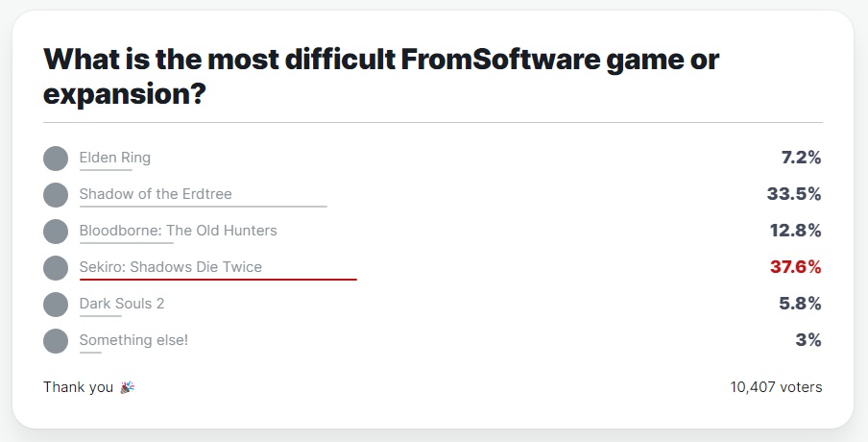
Task: Click the gray Shadow of the Erdtree result bar
Action: tap(204, 206)
